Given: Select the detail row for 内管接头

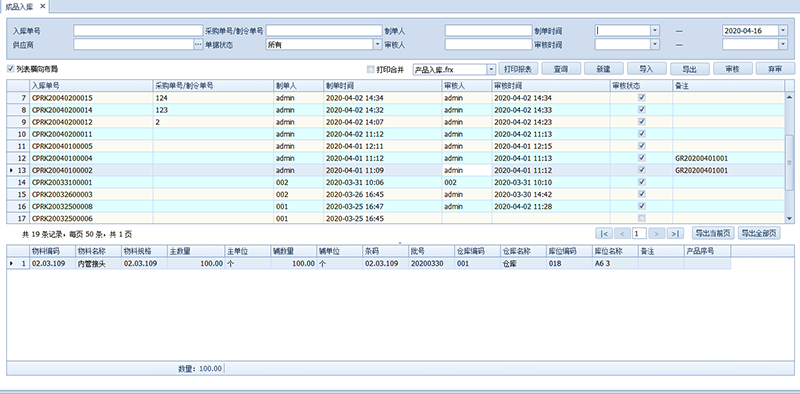Looking at the screenshot, I should tap(368, 263).
